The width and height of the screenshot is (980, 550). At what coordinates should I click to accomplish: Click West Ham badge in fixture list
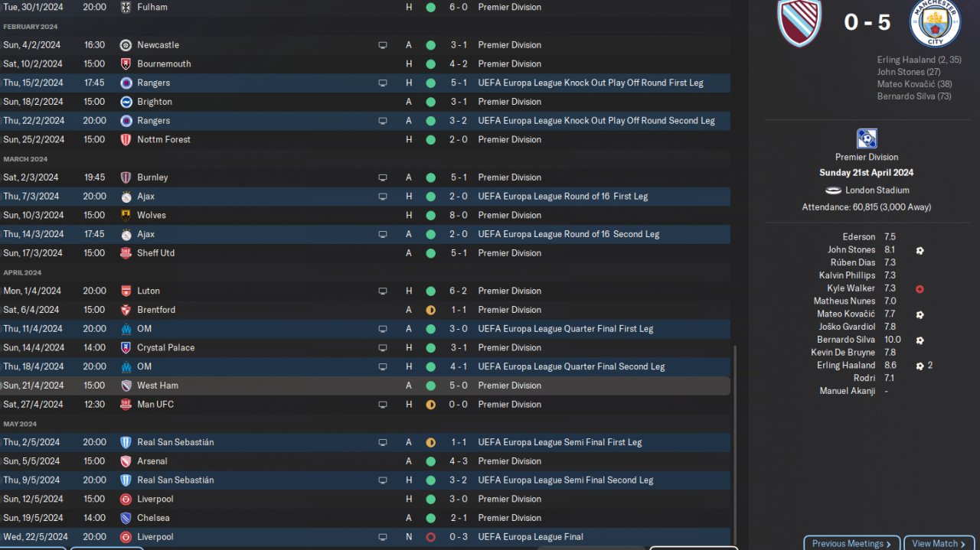(x=126, y=386)
